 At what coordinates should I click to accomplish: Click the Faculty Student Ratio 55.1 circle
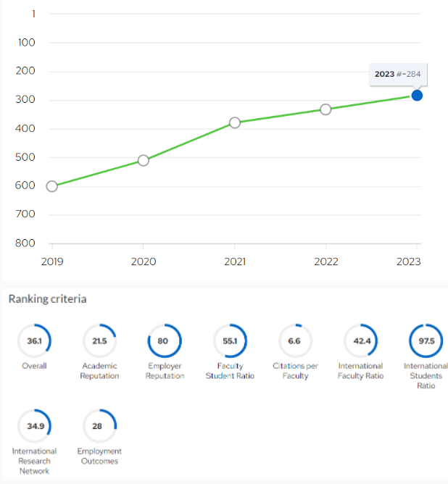pyautogui.click(x=230, y=341)
